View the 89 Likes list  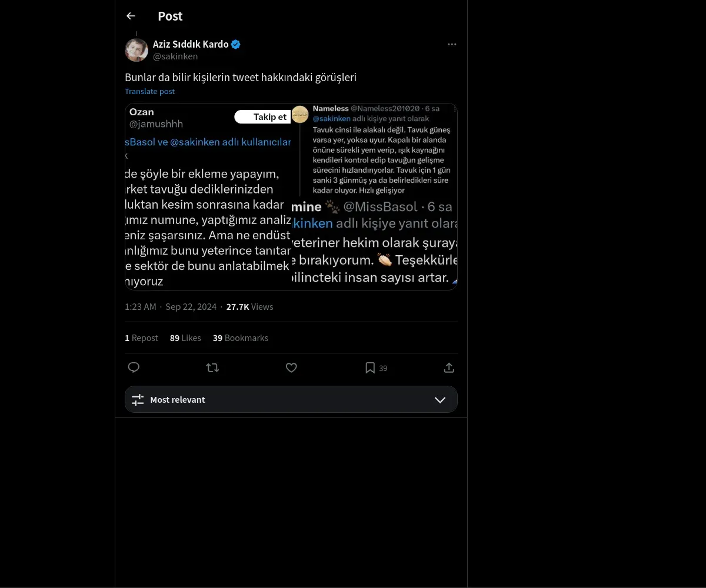(x=185, y=338)
